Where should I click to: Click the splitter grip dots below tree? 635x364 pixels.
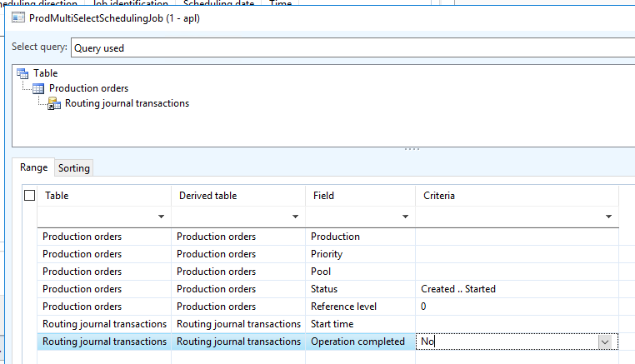[412, 149]
